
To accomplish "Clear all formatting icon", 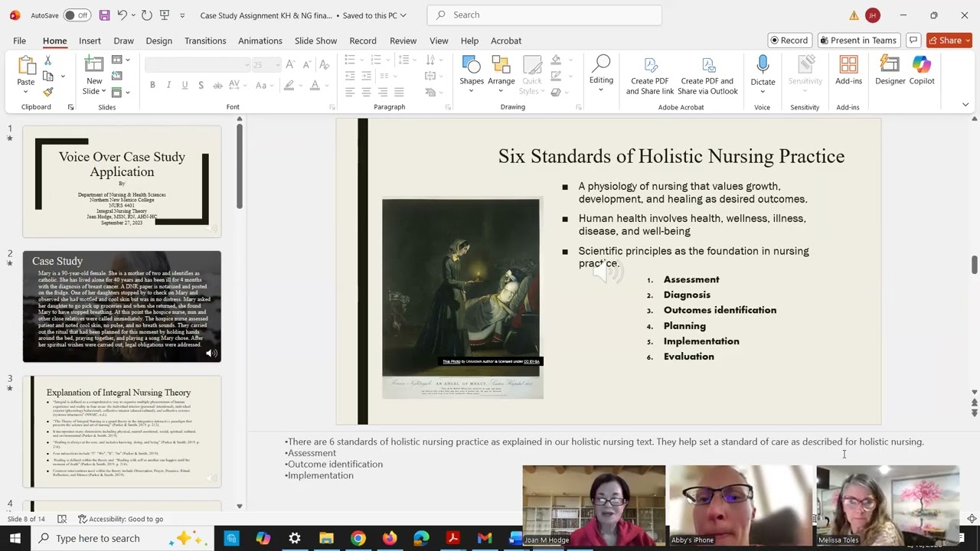I will pos(323,65).
